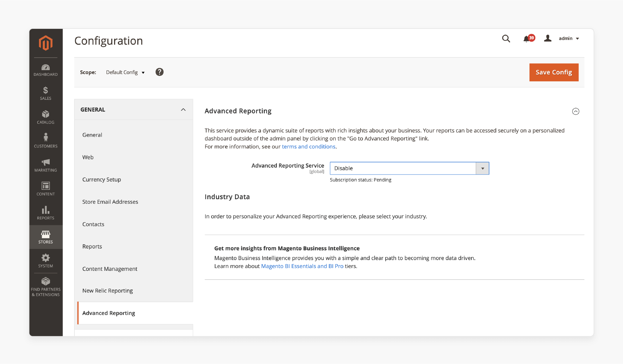Open the Reports sidebar menu

pos(46,213)
